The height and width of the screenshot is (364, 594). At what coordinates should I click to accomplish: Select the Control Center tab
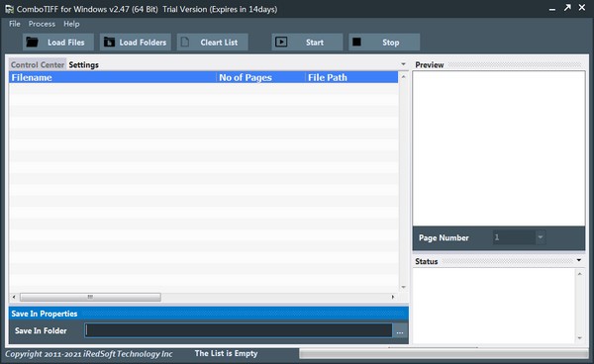pos(38,65)
